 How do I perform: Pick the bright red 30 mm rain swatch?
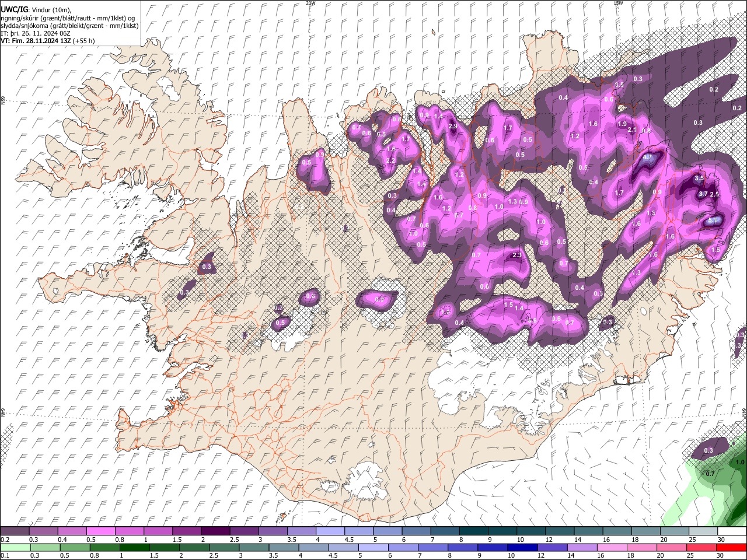tap(732, 547)
